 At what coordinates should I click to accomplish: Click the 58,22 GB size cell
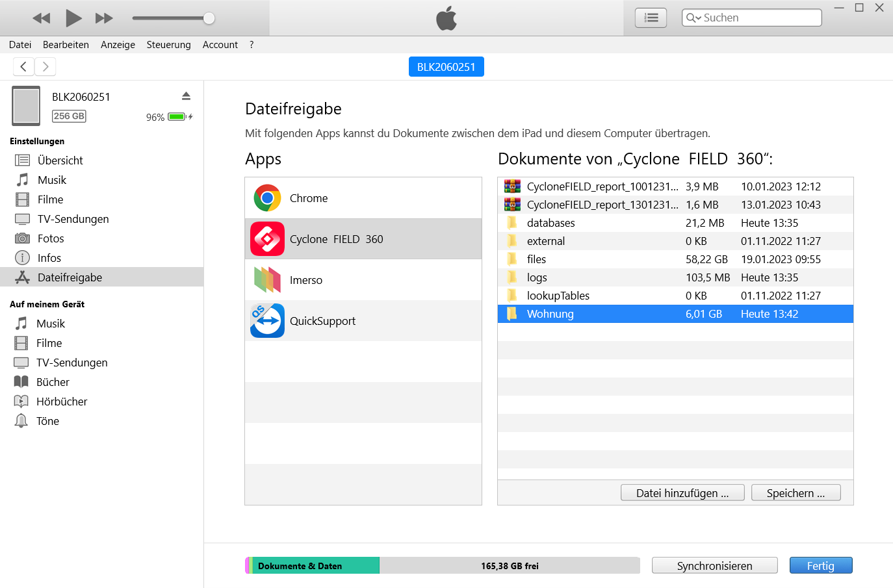coord(706,259)
